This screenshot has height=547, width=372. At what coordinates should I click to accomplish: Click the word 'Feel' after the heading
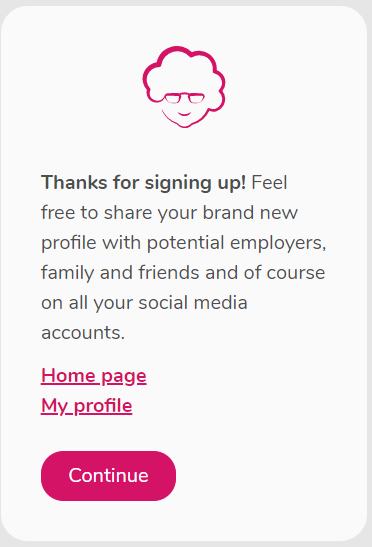(269, 182)
